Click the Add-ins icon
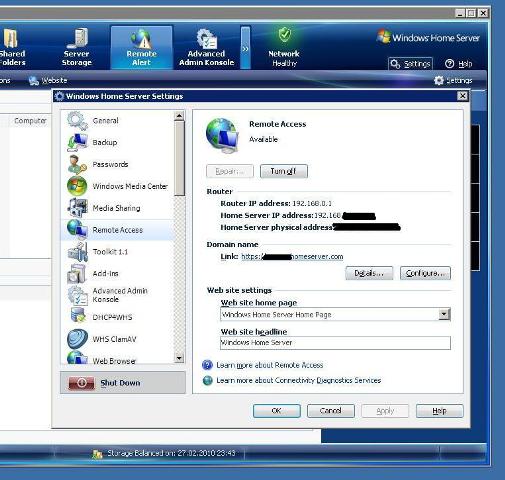Viewport: 505px width, 480px height. (77, 273)
